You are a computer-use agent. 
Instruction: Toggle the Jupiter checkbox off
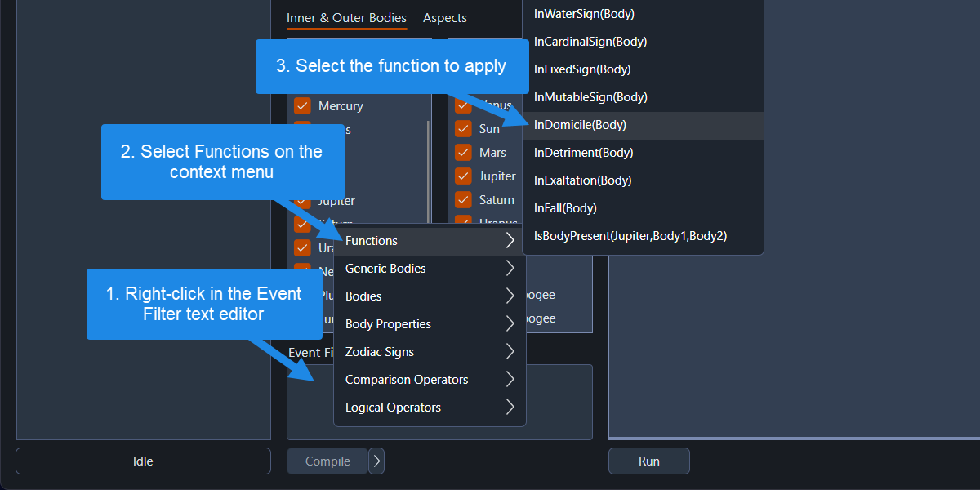463,176
